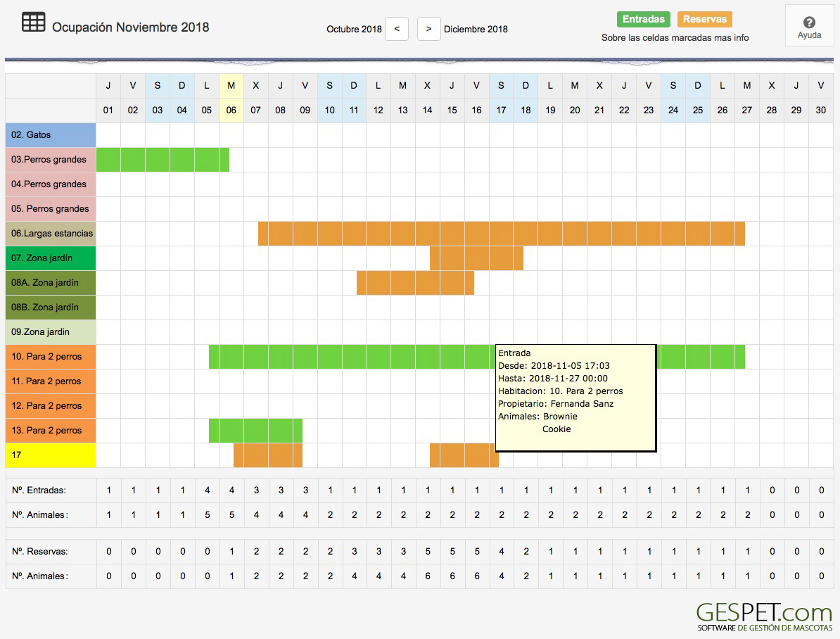The width and height of the screenshot is (840, 639).
Task: Select room row 12. Para 2 perros
Action: (x=51, y=406)
